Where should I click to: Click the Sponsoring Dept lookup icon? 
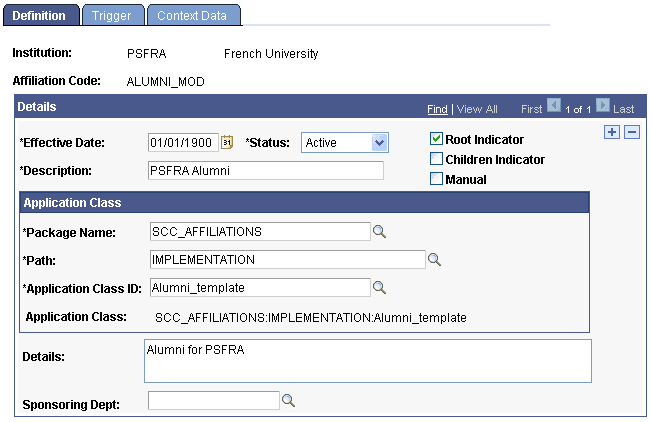click(287, 400)
